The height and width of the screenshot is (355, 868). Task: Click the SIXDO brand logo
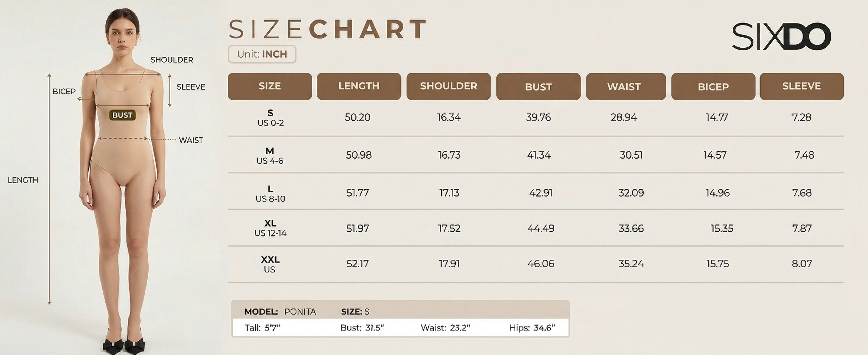coord(781,36)
